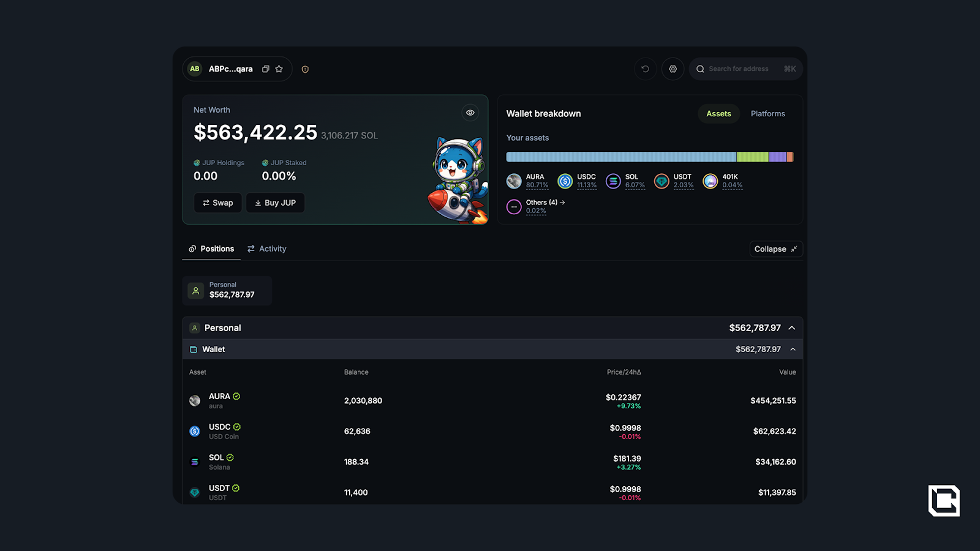Click the shield warning icon
The image size is (980, 551).
(x=305, y=69)
